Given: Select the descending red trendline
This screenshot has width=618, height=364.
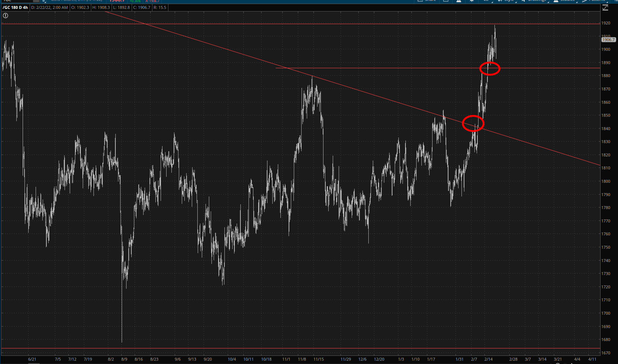Looking at the screenshot, I should click(x=223, y=49).
